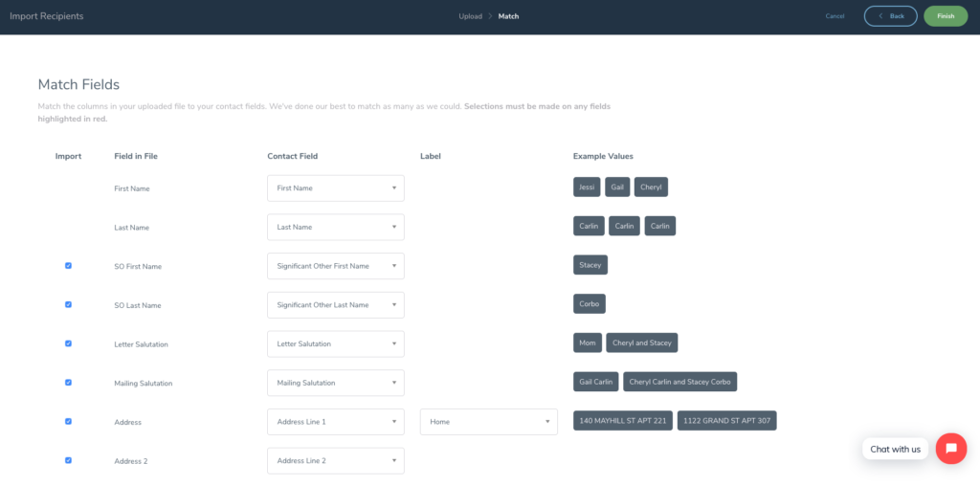Click the SO First Name file field
980x486 pixels.
[x=138, y=266]
